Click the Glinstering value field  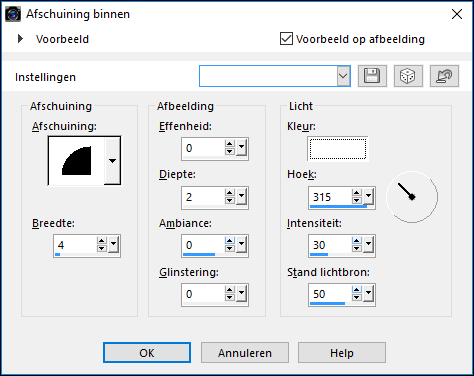[x=203, y=294]
